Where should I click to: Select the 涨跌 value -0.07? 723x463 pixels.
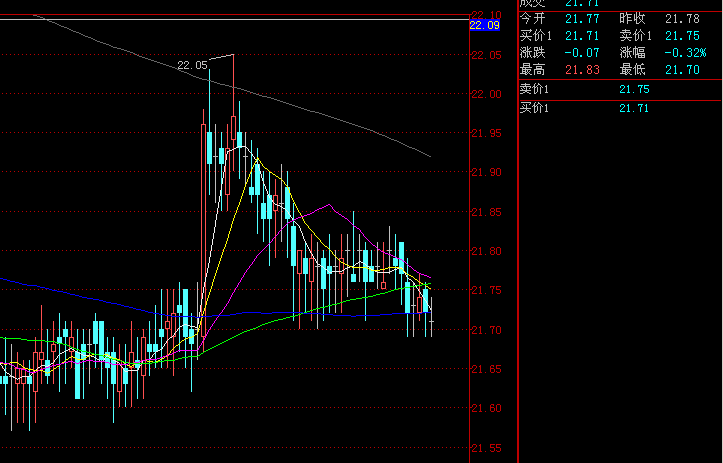[x=582, y=53]
